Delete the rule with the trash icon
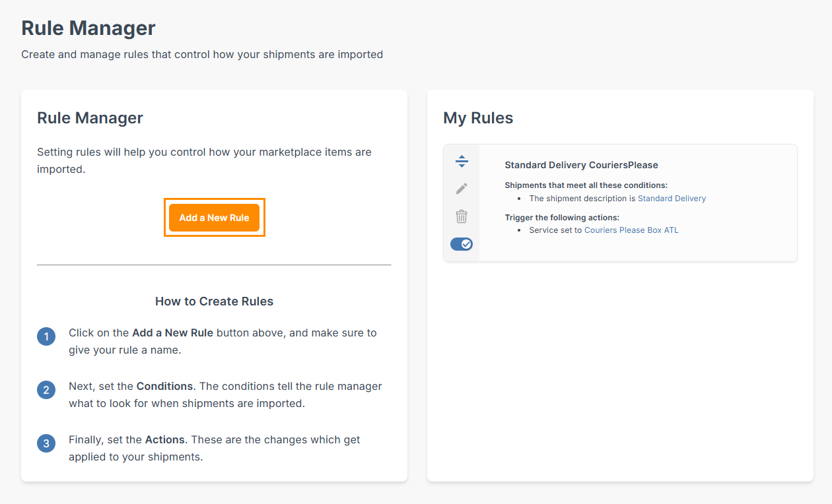The image size is (832, 504). point(462,216)
